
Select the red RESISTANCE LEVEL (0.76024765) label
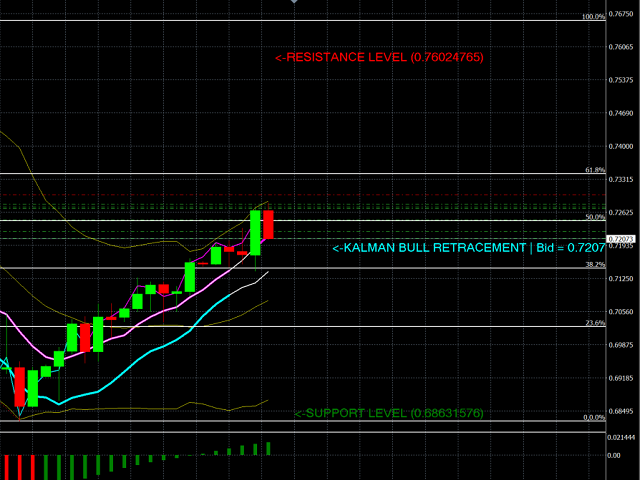pyautogui.click(x=379, y=57)
